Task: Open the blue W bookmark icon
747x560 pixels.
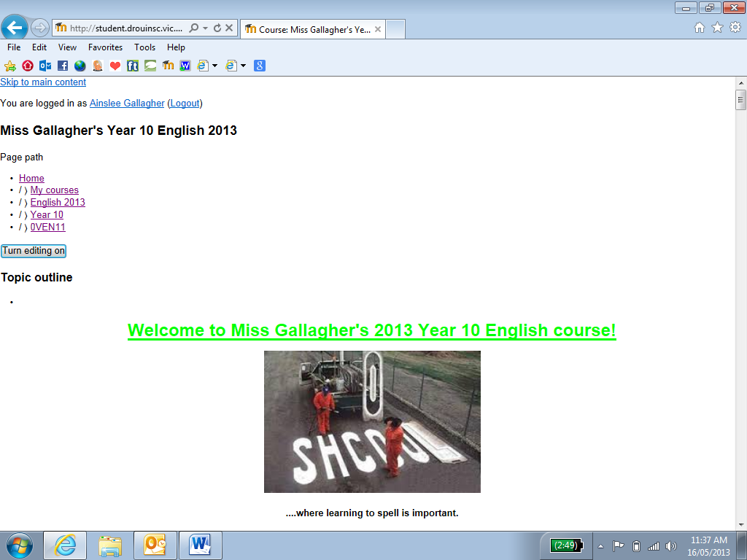Action: [185, 66]
